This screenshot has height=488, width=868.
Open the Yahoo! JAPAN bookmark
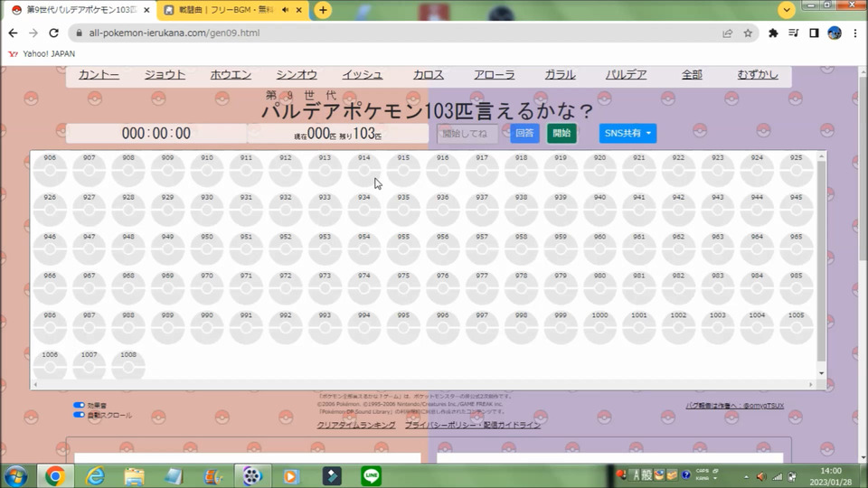[x=42, y=53]
